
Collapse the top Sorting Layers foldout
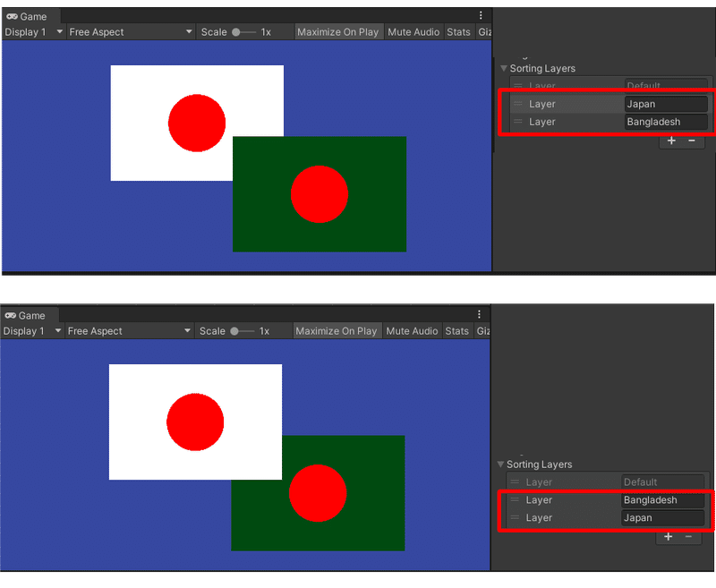[x=504, y=69]
